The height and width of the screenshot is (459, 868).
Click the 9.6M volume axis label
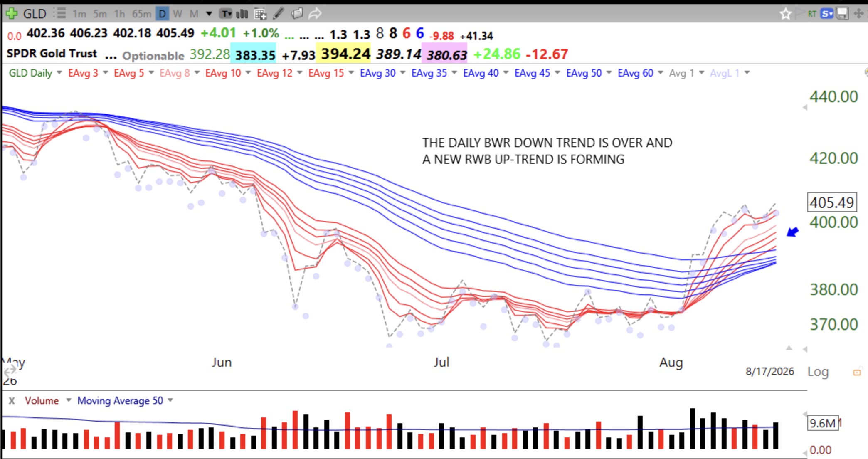tap(822, 423)
